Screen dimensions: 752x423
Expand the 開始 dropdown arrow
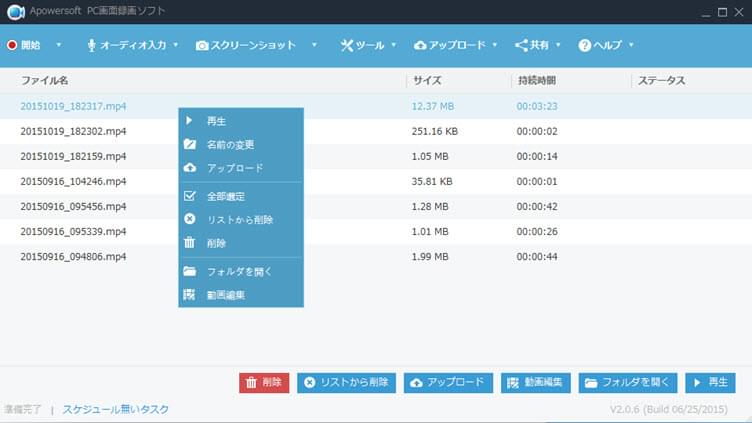point(59,45)
